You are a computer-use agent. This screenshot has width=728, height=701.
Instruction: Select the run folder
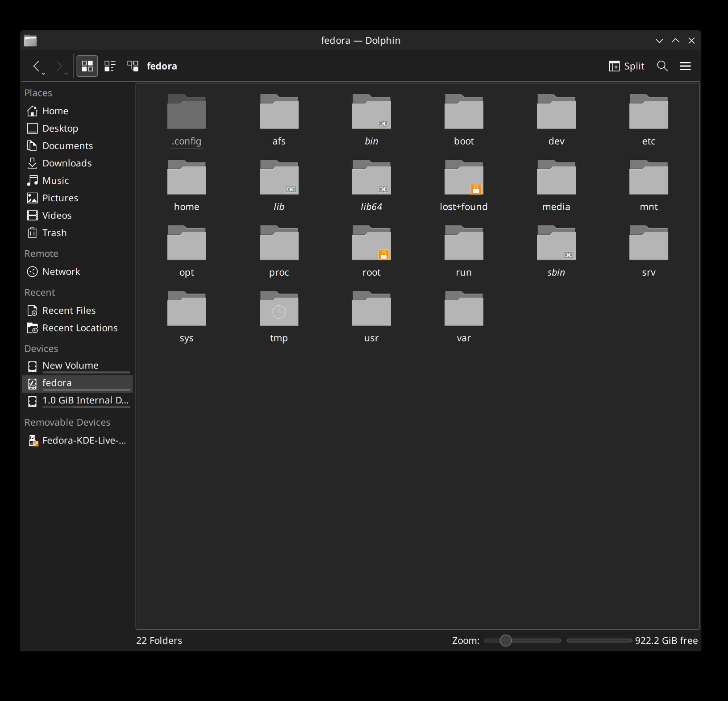tap(464, 252)
